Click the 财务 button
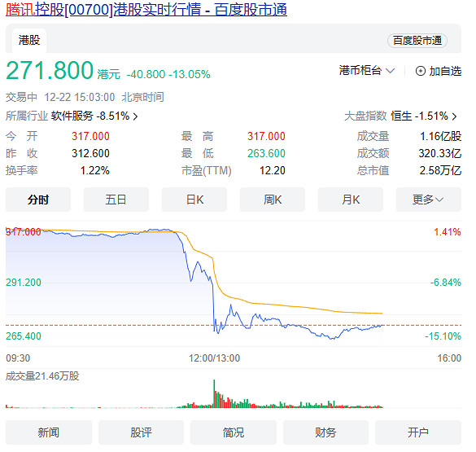Screen dimensions: 476x452 click(325, 432)
